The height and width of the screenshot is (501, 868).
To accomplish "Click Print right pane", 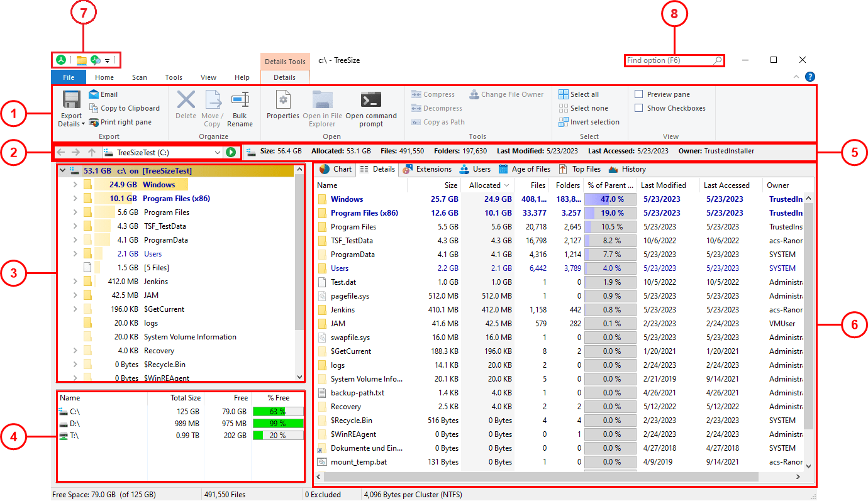I will 125,122.
